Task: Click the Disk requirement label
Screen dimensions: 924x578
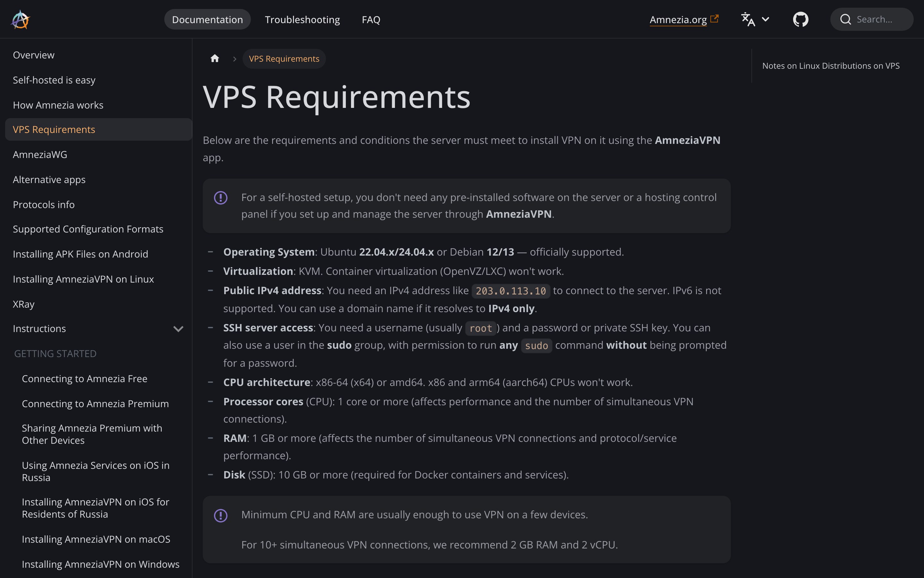Action: 234,475
